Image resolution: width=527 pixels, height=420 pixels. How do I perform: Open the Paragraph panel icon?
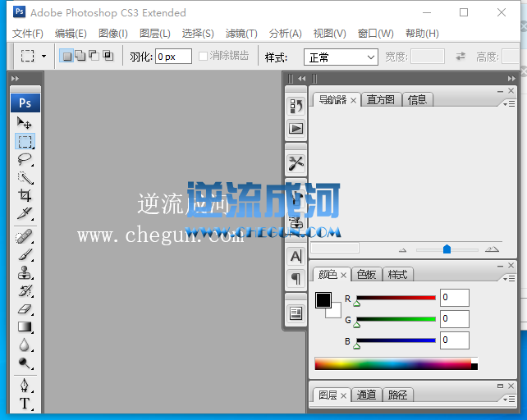point(296,279)
